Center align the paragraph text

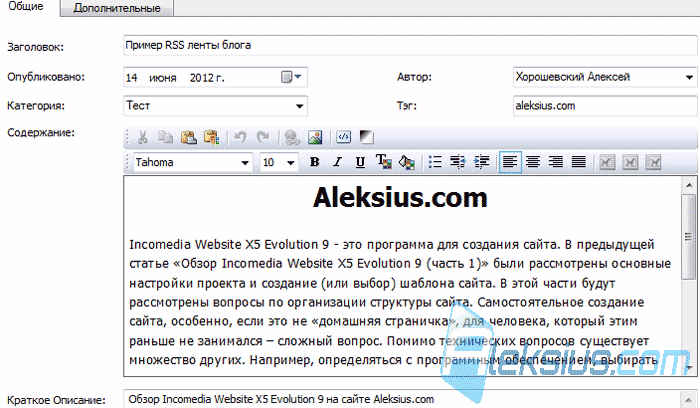(533, 162)
